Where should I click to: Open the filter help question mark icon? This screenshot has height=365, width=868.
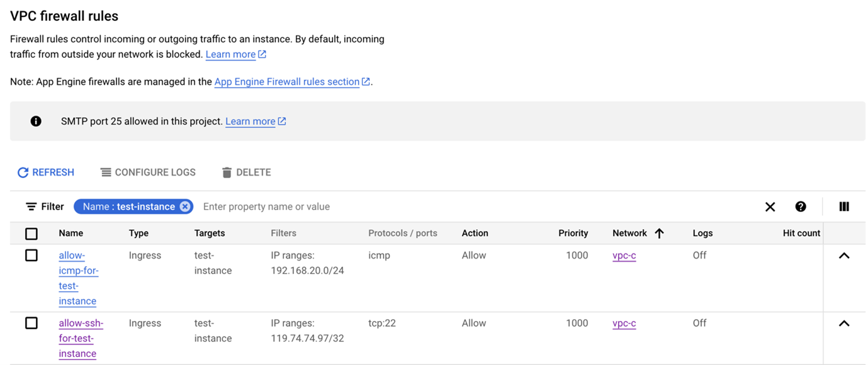[x=801, y=207]
